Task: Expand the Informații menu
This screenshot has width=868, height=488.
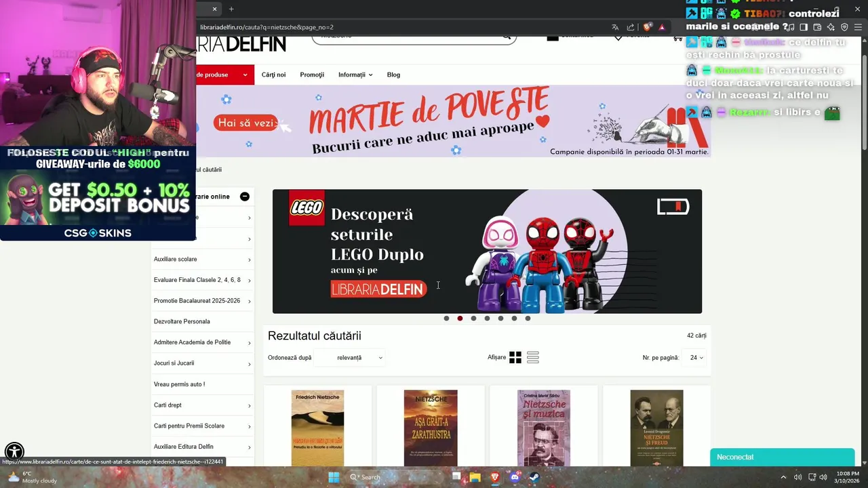Action: click(355, 75)
